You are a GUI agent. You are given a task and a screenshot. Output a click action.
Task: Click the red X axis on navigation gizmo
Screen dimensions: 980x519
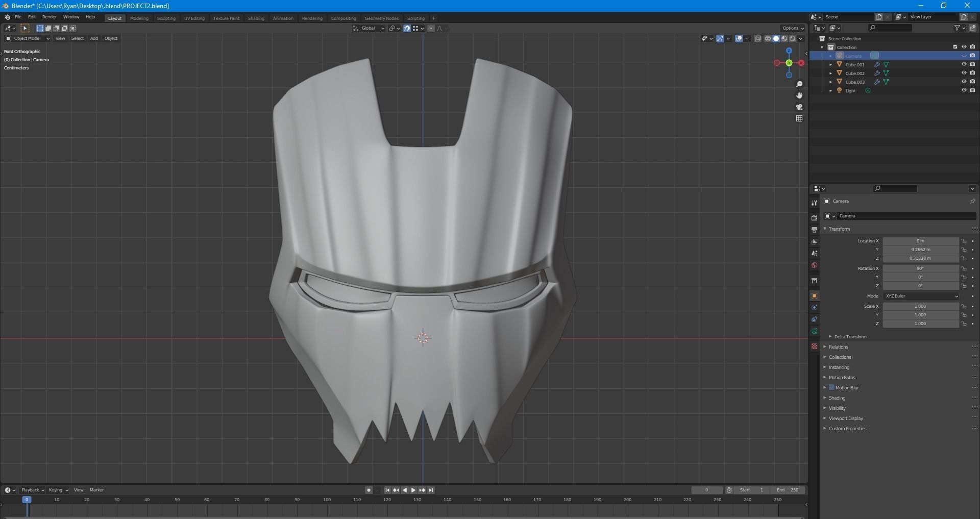801,63
